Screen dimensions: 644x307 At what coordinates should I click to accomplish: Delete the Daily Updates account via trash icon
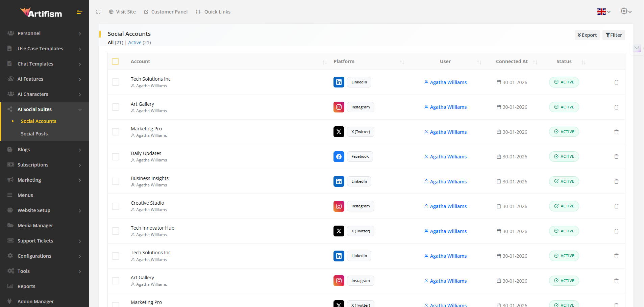(x=616, y=156)
